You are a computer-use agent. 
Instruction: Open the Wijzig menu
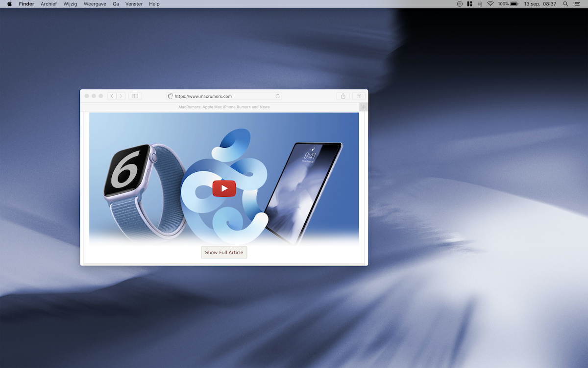coord(70,4)
